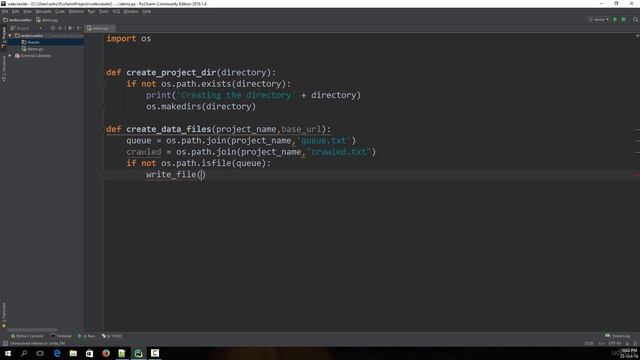Switch to PyCharm taskbar icon
Screen dimensions: 640x360
click(138, 353)
